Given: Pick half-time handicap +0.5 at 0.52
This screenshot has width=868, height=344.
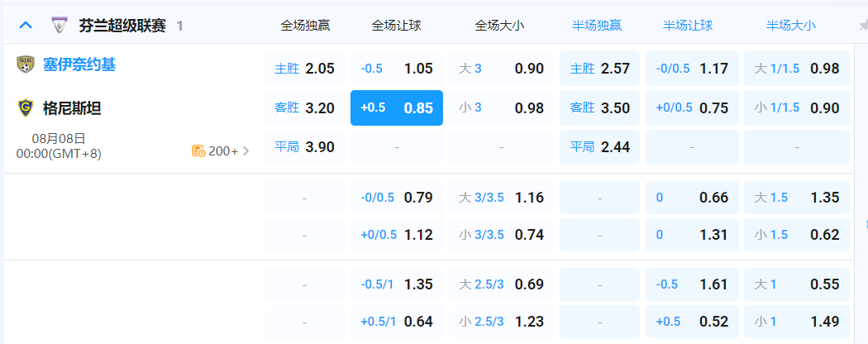Looking at the screenshot, I should pos(692,322).
